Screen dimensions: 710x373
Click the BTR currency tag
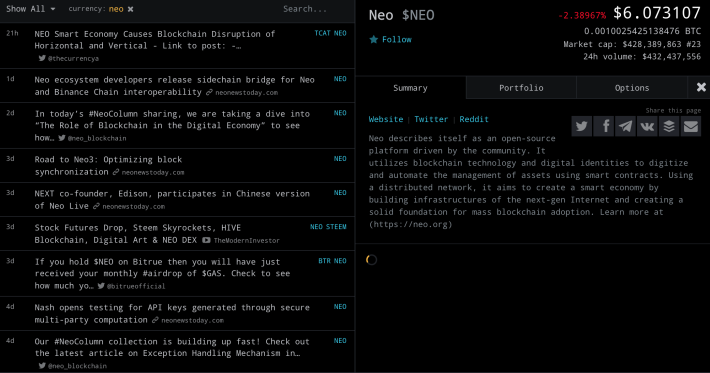click(x=324, y=261)
